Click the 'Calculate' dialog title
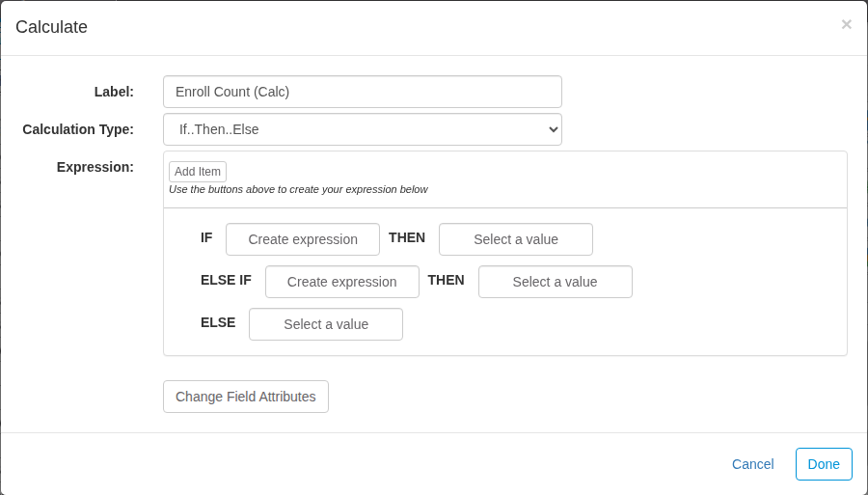Image resolution: width=868 pixels, height=495 pixels. 51,27
